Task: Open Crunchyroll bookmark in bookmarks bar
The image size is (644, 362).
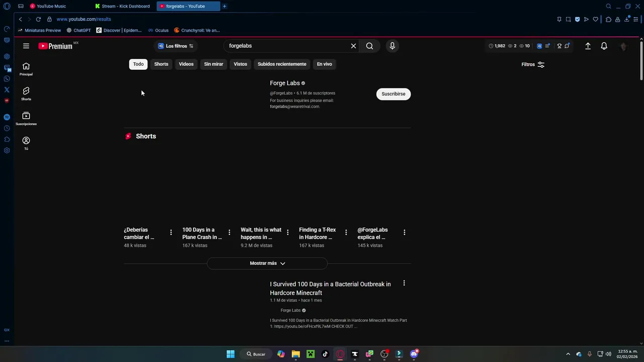Action: click(x=197, y=30)
